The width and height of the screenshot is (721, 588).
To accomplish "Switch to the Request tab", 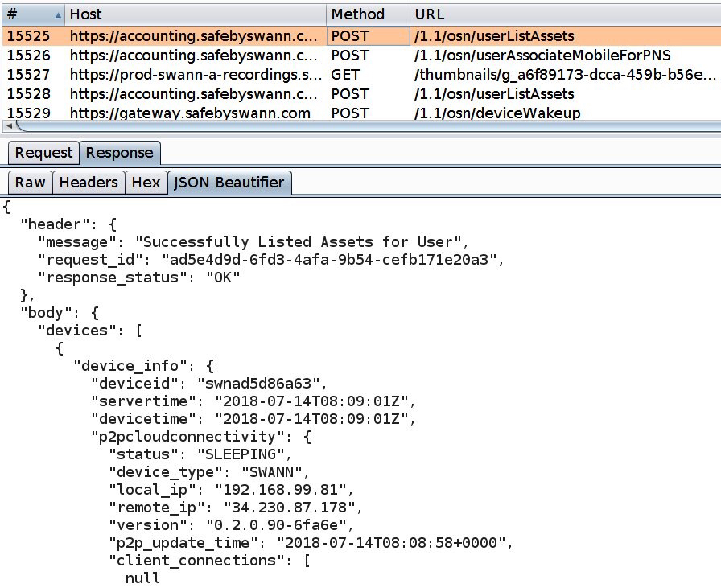I will pyautogui.click(x=43, y=153).
